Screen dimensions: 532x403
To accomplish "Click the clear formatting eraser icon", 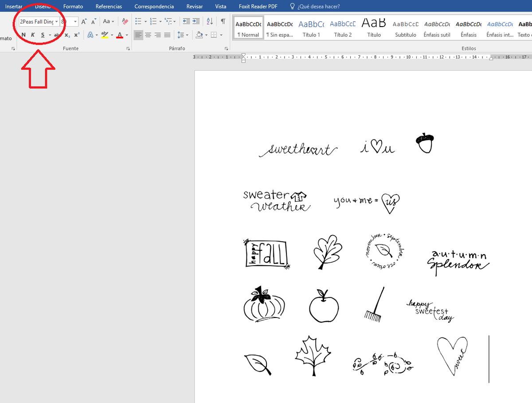I will [x=125, y=21].
